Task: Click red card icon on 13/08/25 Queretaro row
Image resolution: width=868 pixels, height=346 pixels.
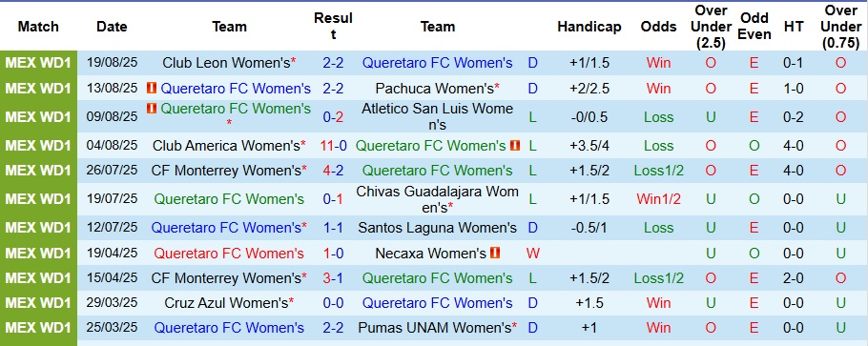Action: [x=152, y=88]
